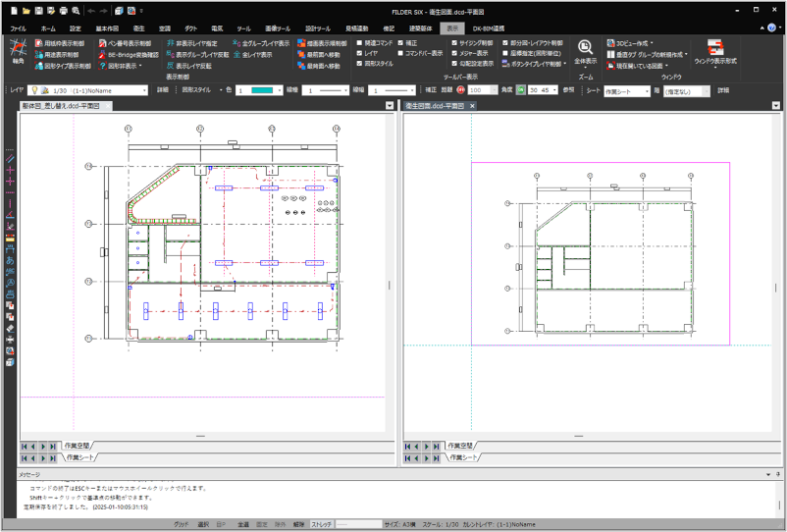Viewport: 787px width, 532px height.
Task: Toggle the メジャー表示 checkbox
Action: [x=453, y=54]
